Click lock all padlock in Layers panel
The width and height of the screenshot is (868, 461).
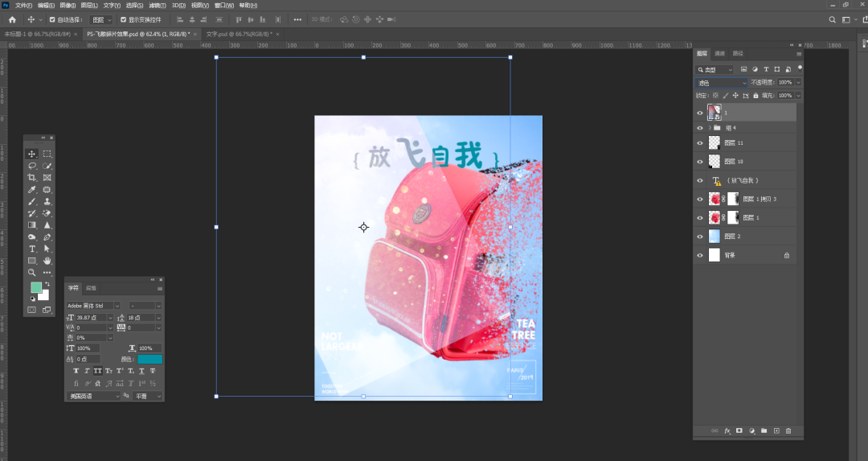755,95
